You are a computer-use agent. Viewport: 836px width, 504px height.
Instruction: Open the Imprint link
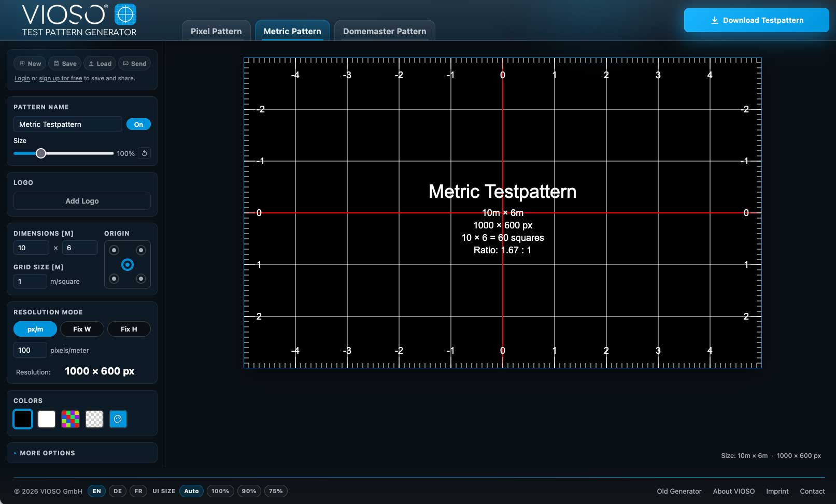click(777, 491)
